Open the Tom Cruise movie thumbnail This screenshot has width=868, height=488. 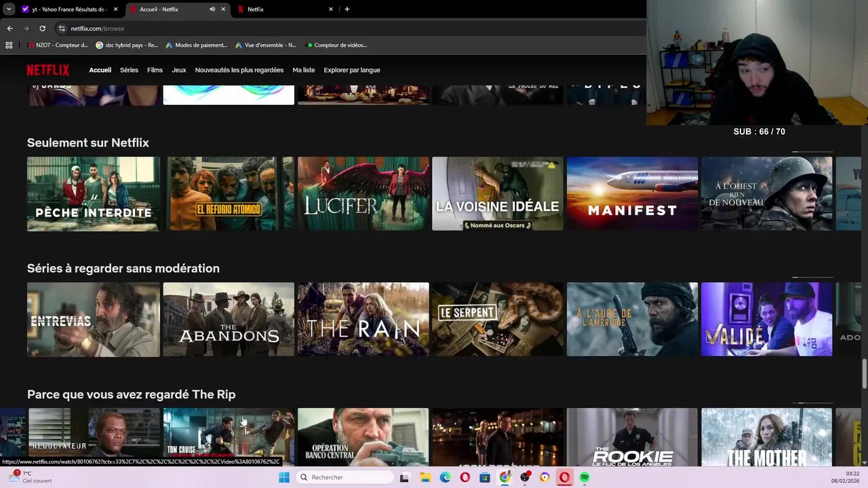(229, 437)
